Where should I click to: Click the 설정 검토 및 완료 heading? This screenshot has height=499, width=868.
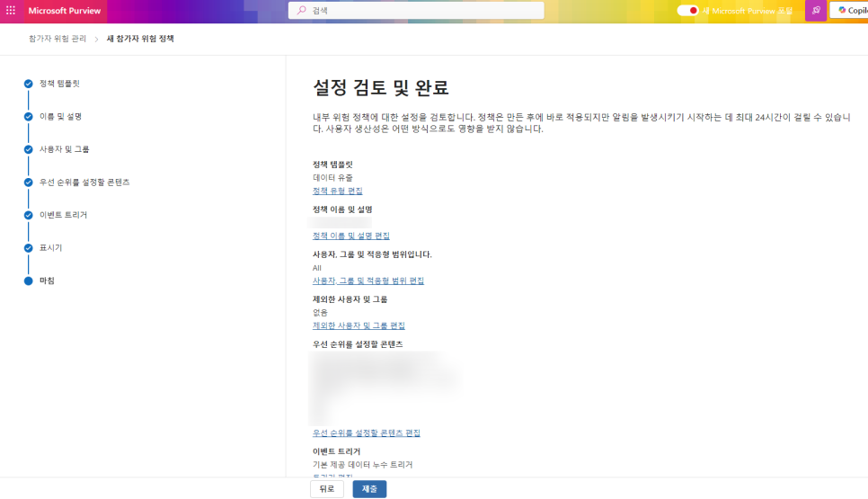380,87
